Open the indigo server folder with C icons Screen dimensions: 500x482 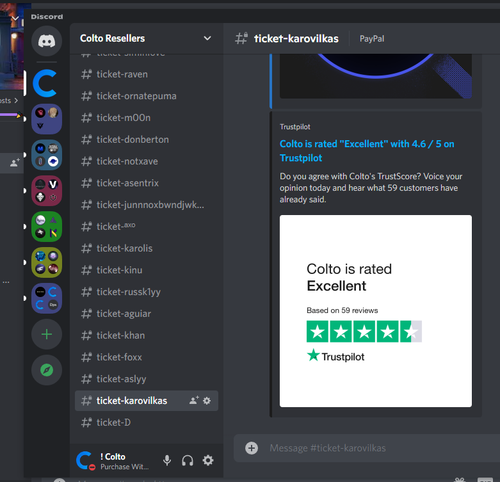coord(47,298)
